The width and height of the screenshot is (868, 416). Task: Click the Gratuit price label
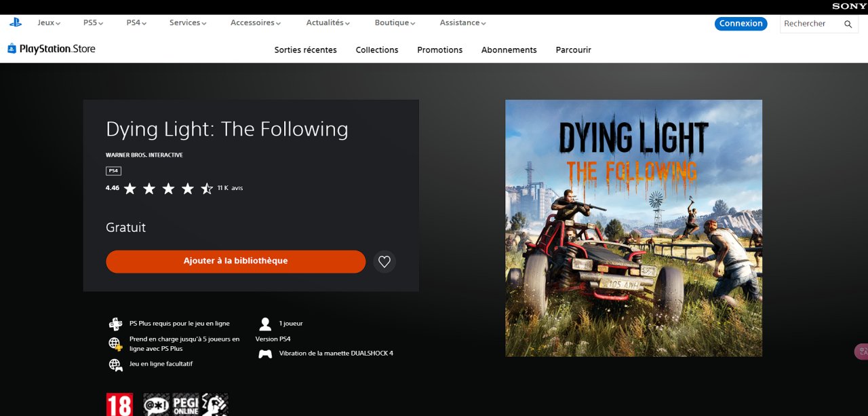pos(125,227)
